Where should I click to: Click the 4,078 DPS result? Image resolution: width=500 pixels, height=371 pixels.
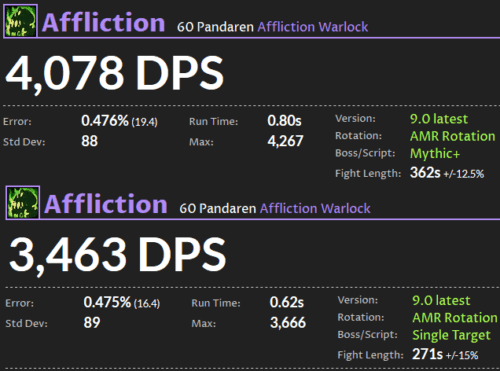tap(114, 73)
